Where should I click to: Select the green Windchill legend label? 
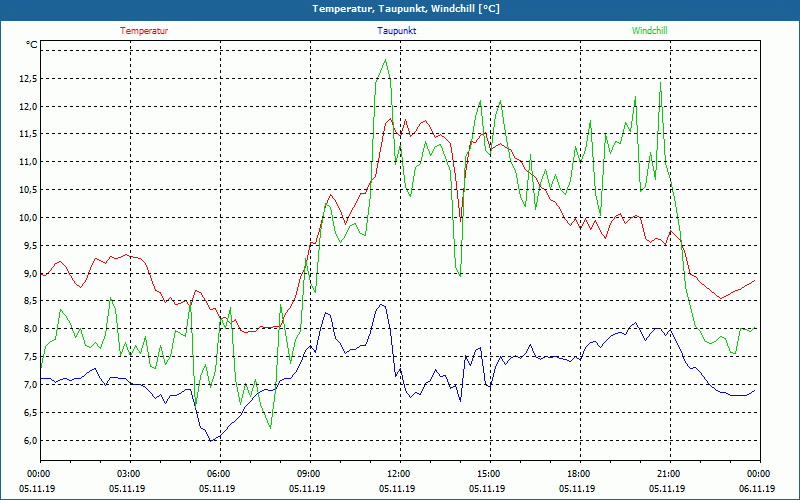pos(649,31)
